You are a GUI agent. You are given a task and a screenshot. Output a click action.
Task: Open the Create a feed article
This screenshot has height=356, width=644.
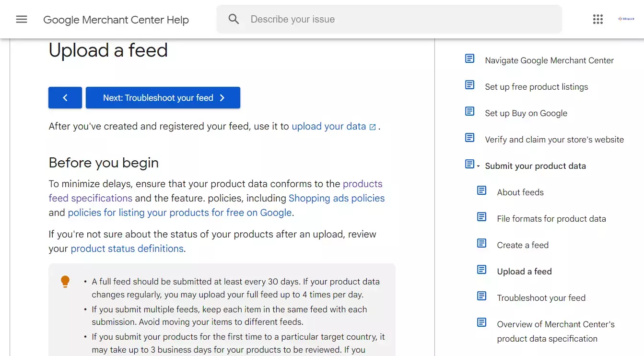(523, 245)
